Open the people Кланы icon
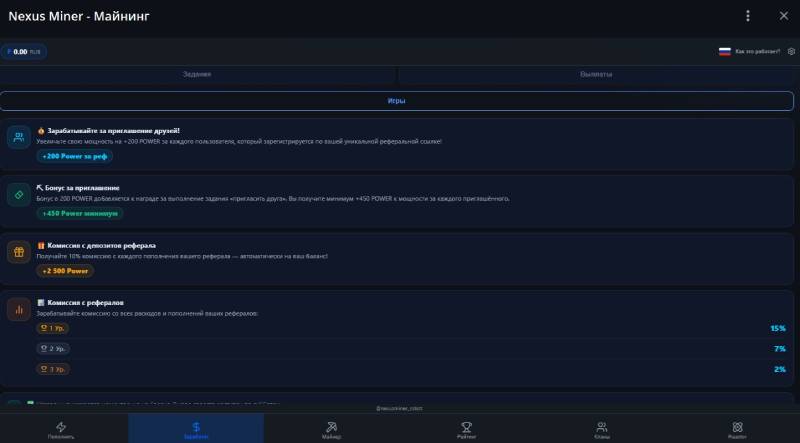Screen dimensions: 800x443 pyautogui.click(x=602, y=427)
